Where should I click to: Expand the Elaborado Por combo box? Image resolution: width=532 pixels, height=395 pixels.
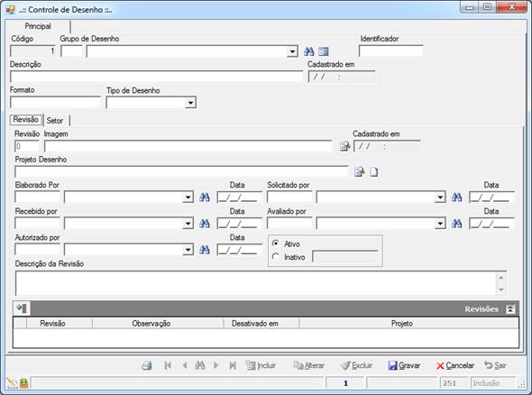pos(188,197)
